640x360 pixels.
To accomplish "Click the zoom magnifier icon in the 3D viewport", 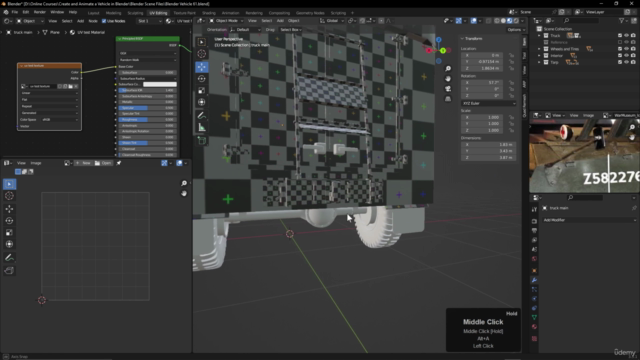I will pyautogui.click(x=448, y=69).
